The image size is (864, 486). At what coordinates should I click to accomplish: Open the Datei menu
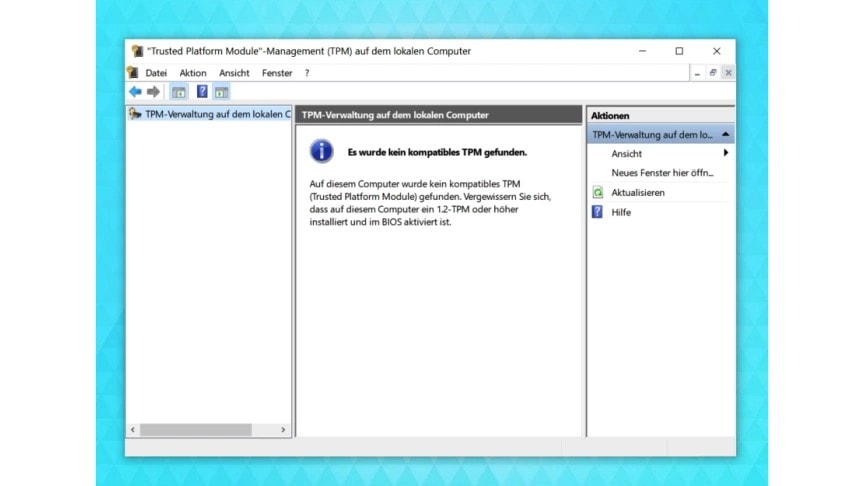pos(156,73)
